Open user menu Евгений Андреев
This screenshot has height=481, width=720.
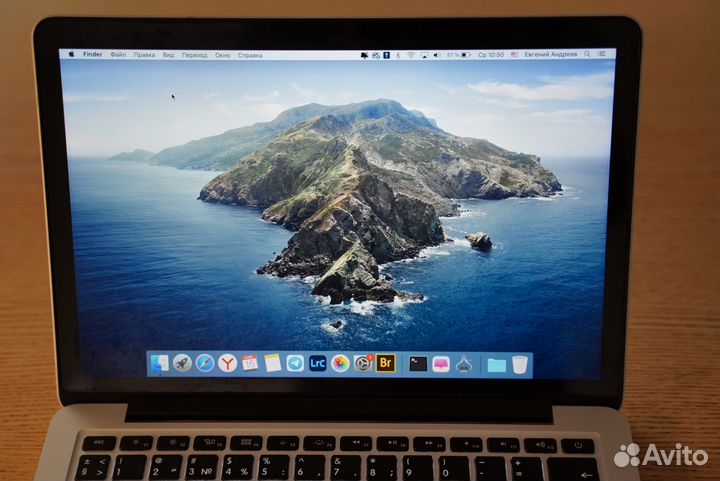[x=551, y=54]
